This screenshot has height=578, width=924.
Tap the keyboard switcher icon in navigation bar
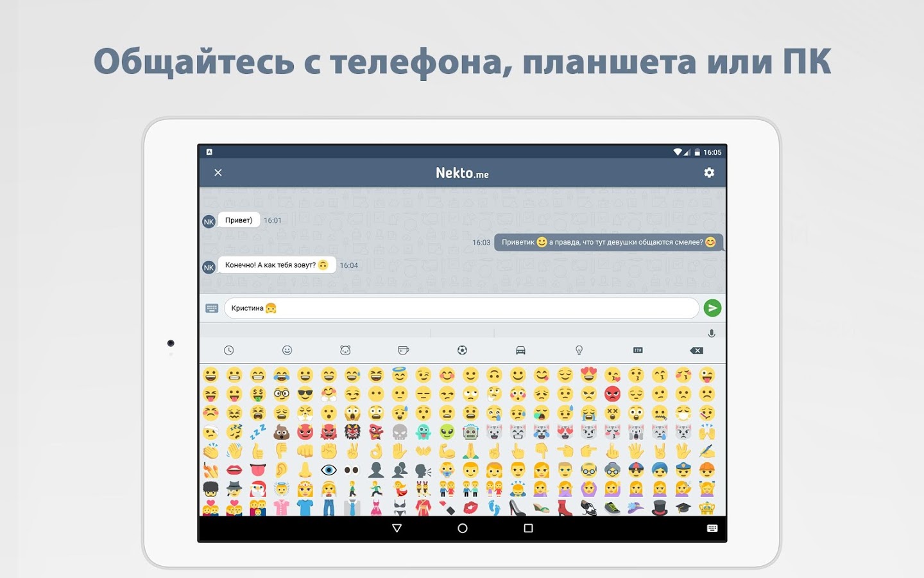pyautogui.click(x=712, y=528)
